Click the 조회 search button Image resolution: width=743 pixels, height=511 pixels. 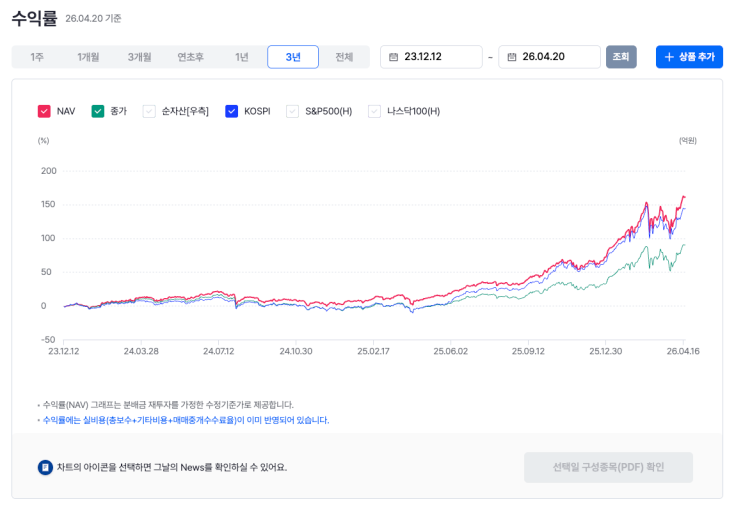(x=621, y=57)
